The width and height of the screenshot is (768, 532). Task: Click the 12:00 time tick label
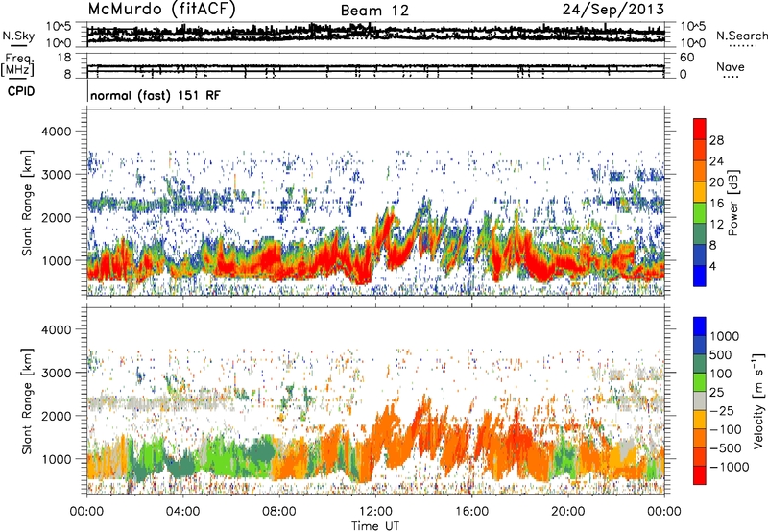(375, 512)
